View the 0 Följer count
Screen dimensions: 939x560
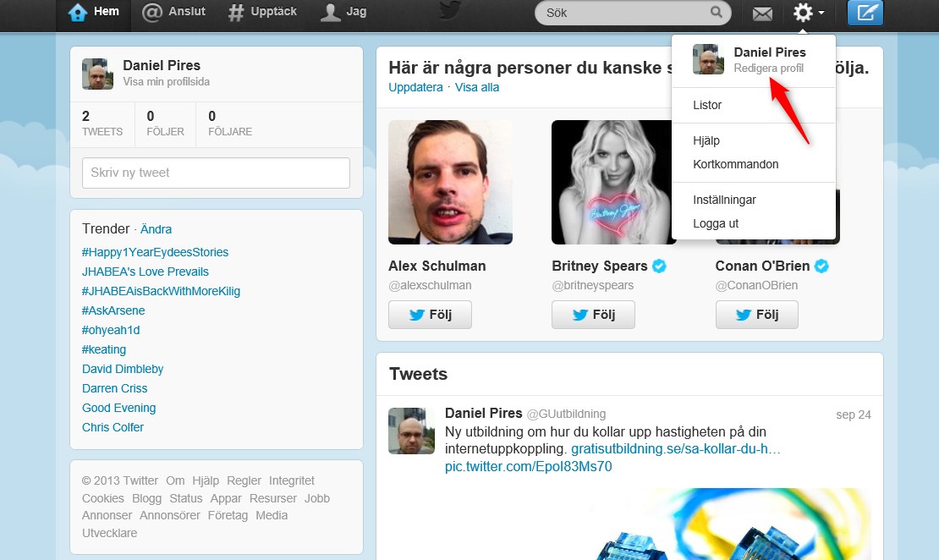pyautogui.click(x=165, y=124)
